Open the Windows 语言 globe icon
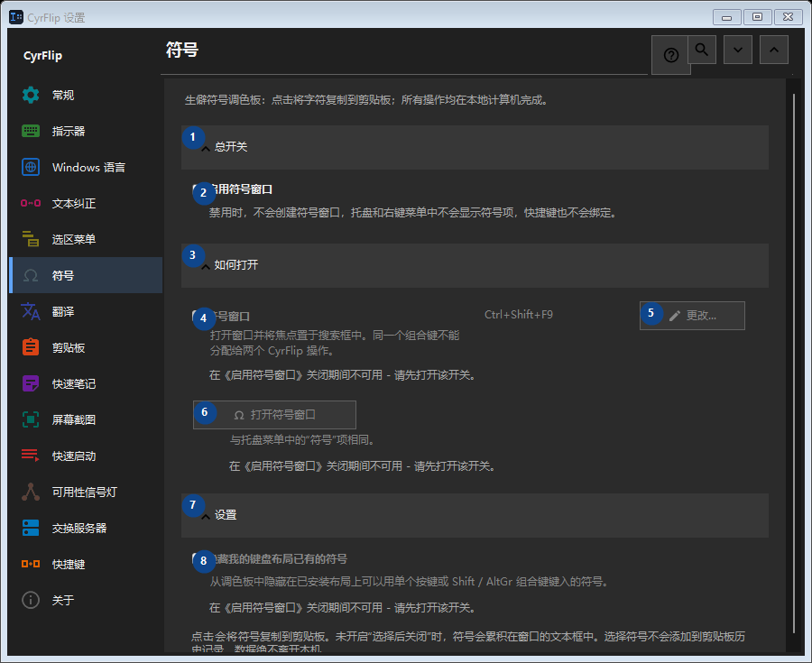The height and width of the screenshot is (663, 812). coord(31,167)
